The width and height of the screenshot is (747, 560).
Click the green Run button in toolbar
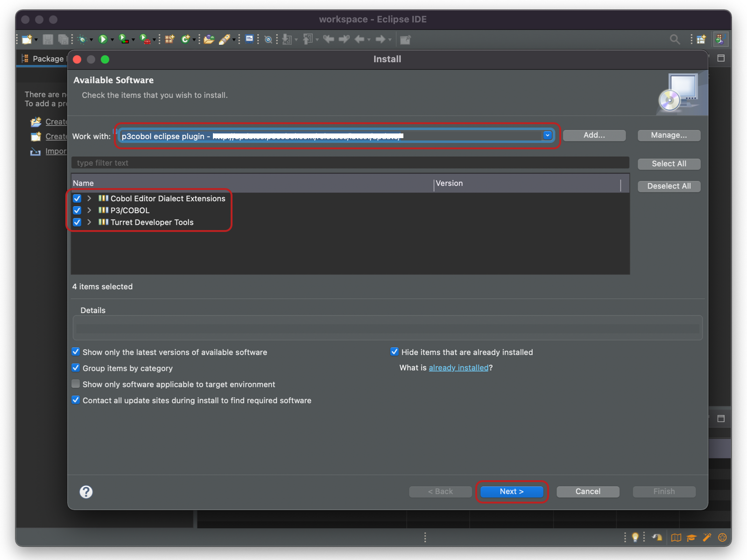(103, 40)
